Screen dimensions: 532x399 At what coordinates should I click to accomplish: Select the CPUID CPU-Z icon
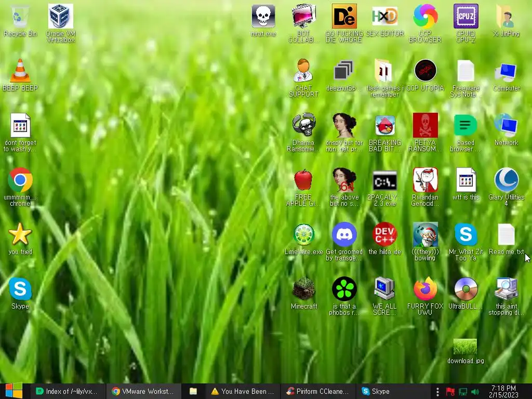465,16
